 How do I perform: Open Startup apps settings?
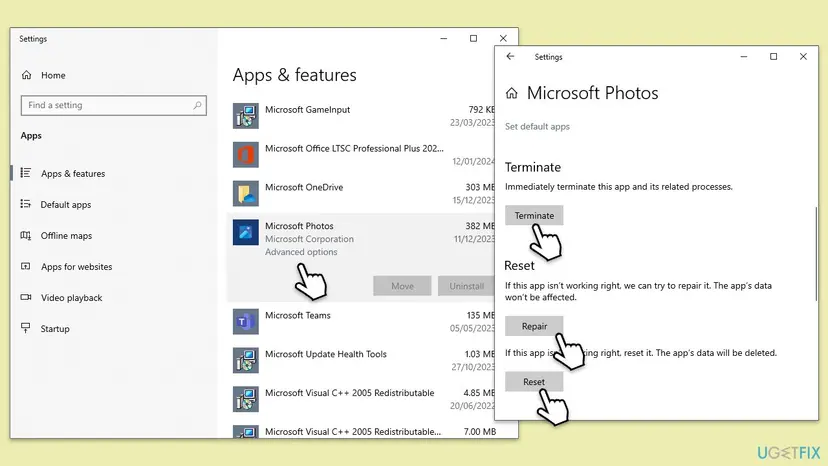(x=55, y=329)
